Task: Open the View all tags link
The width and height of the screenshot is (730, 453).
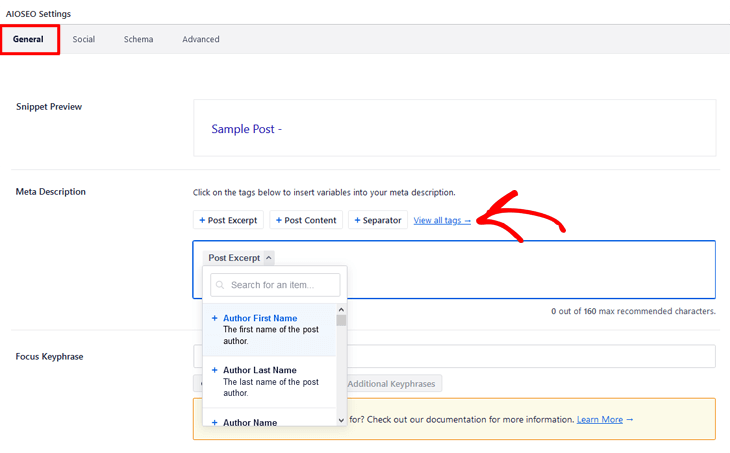Action: pos(442,220)
